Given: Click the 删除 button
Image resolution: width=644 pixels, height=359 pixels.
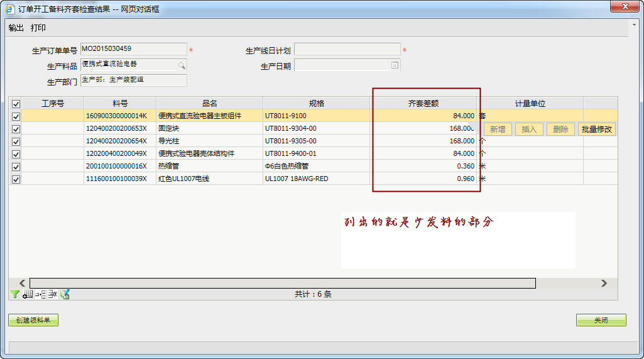Looking at the screenshot, I should tap(560, 129).
